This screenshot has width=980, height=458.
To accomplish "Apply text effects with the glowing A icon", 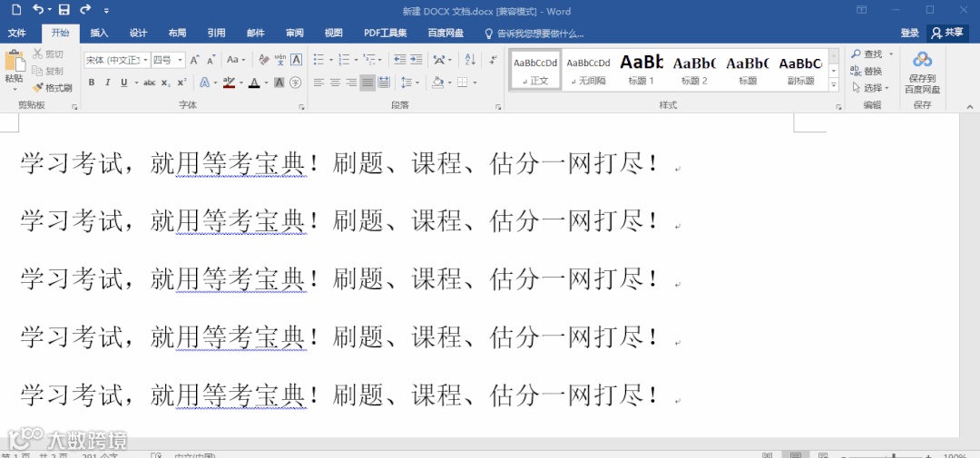I will pos(204,83).
